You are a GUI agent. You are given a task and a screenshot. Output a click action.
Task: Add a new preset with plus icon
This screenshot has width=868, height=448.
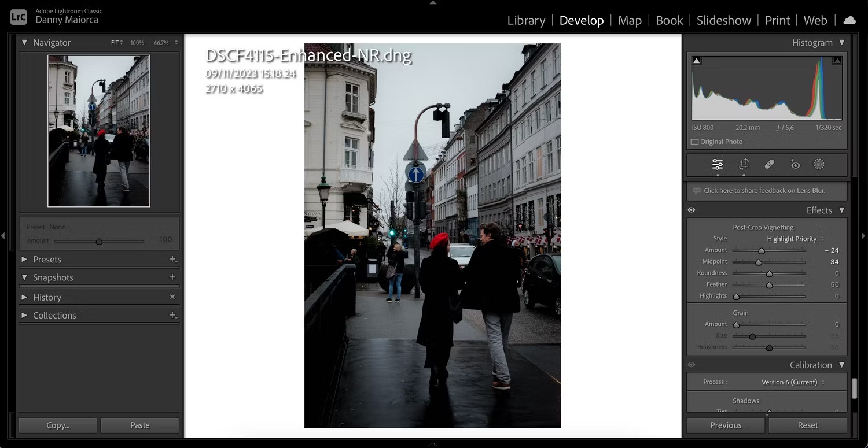tap(172, 260)
